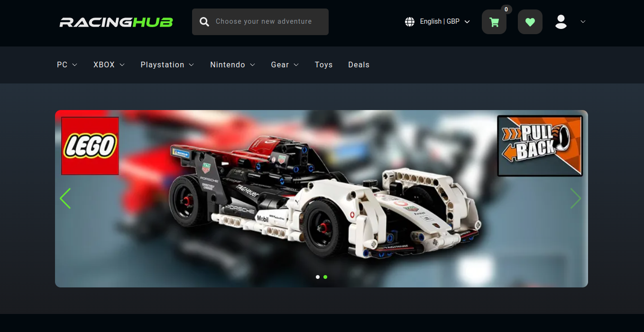Click the search magnifier icon
This screenshot has height=332, width=644.
[204, 22]
